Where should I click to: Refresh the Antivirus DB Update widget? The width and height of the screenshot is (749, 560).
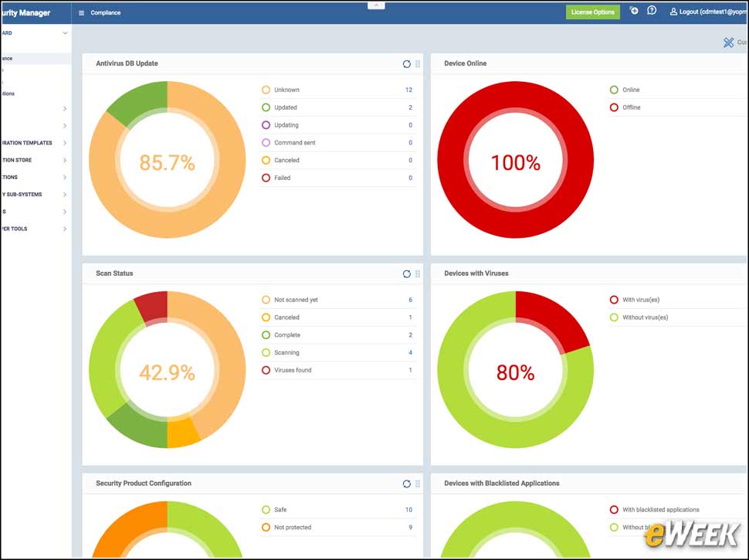[406, 64]
